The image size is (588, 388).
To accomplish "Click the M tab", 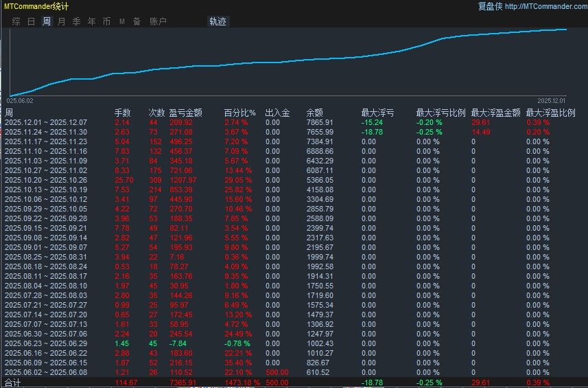I will coord(122,21).
